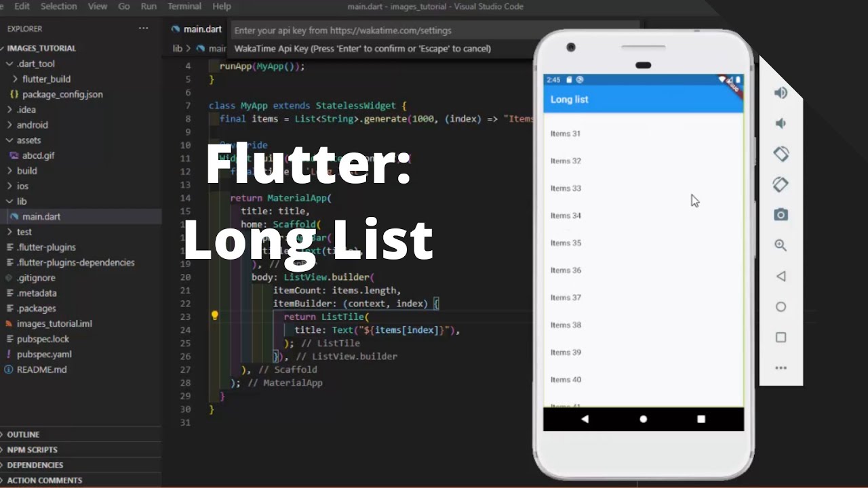The image size is (868, 488).
Task: Lower the emulator volume with volume down icon
Action: pyautogui.click(x=781, y=123)
